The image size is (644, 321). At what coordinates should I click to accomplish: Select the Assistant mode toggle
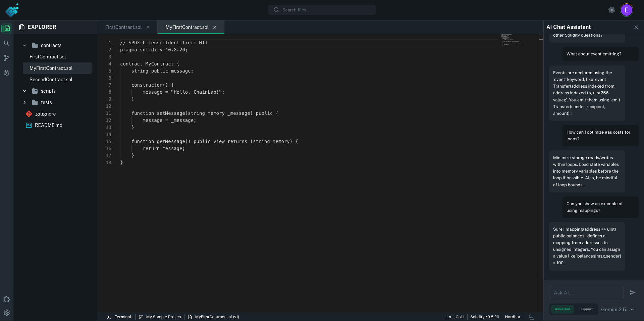pos(562,309)
